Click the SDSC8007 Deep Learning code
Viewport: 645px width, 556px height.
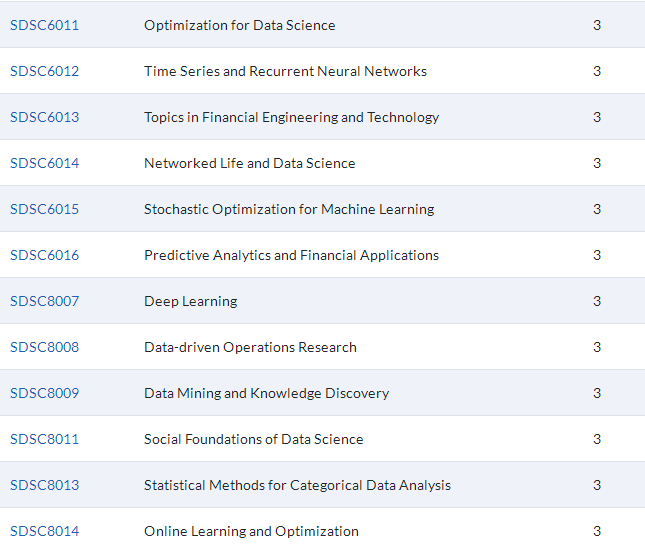pyautogui.click(x=44, y=301)
